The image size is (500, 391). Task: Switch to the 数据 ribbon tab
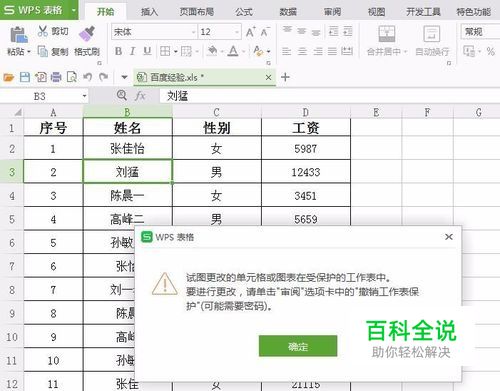(288, 12)
